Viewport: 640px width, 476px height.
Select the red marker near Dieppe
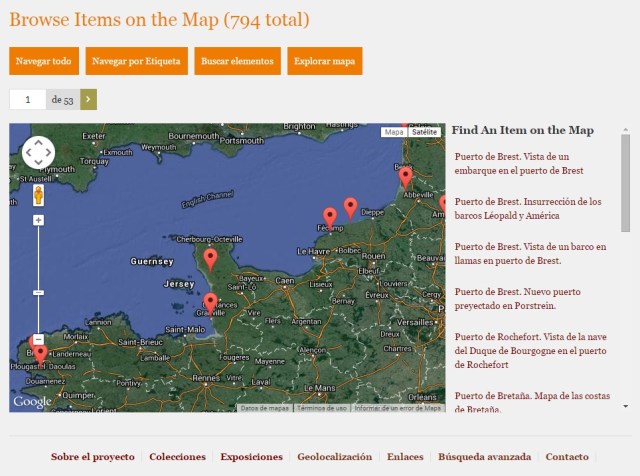coord(350,206)
